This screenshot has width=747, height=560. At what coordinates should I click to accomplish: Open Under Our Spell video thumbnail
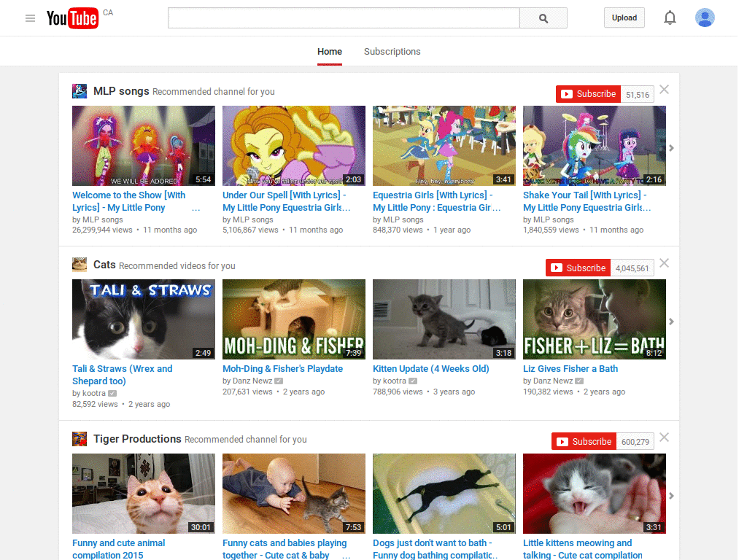[x=294, y=146]
